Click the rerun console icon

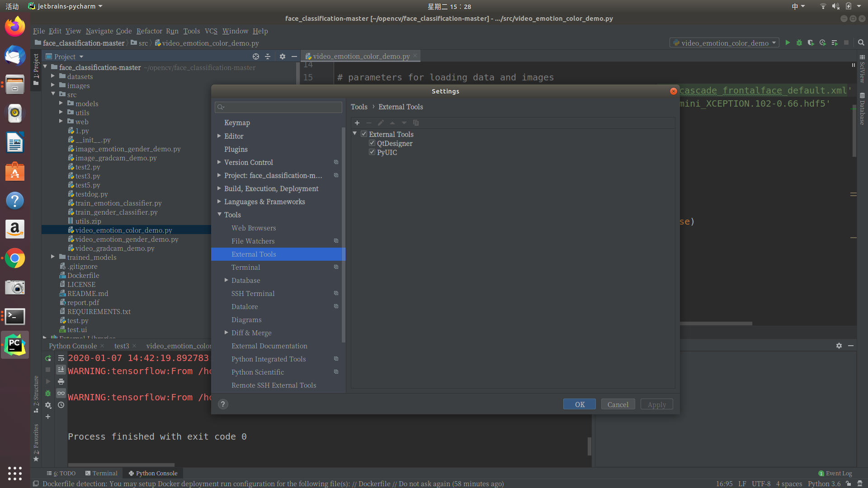pos(48,358)
